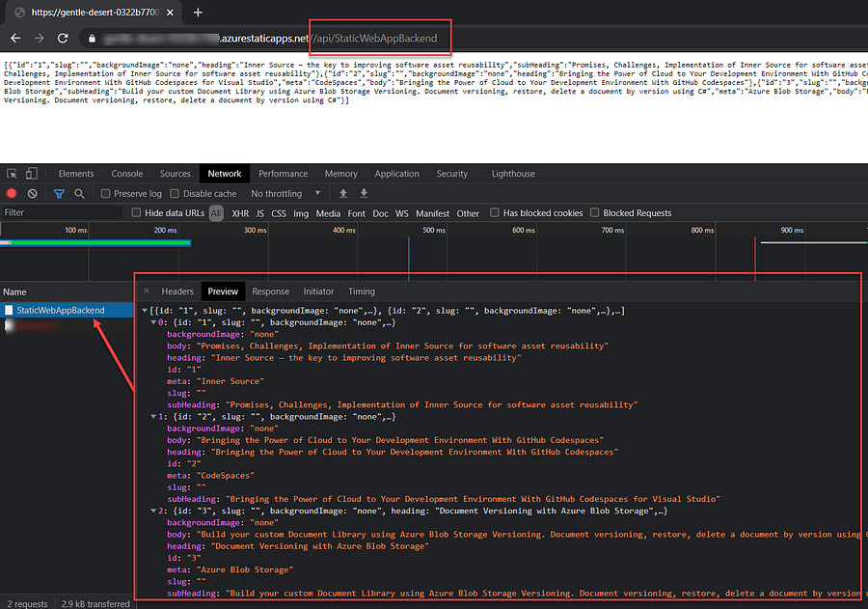This screenshot has height=609, width=868.
Task: Clear the network log
Action: coord(33,194)
